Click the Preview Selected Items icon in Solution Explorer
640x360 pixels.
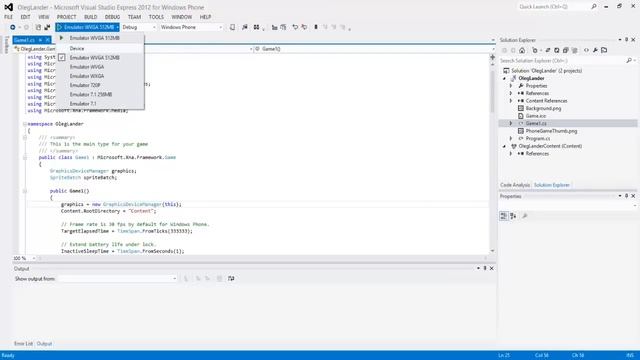point(604,51)
